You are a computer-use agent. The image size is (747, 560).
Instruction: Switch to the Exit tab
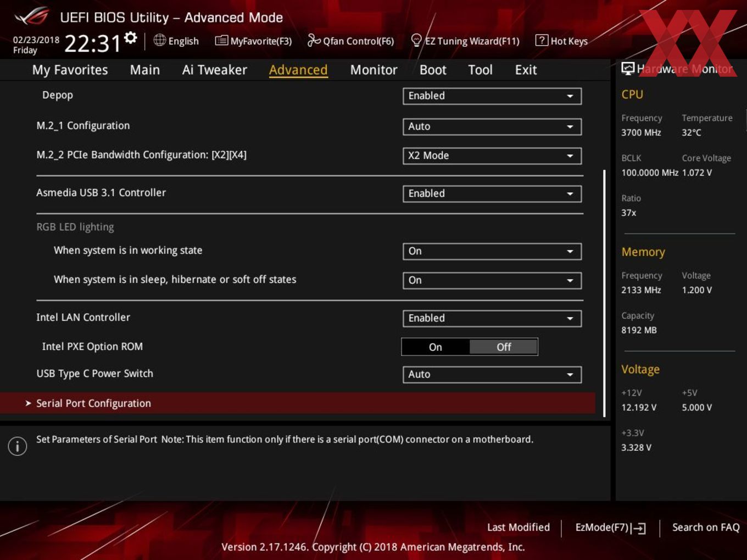pyautogui.click(x=526, y=70)
